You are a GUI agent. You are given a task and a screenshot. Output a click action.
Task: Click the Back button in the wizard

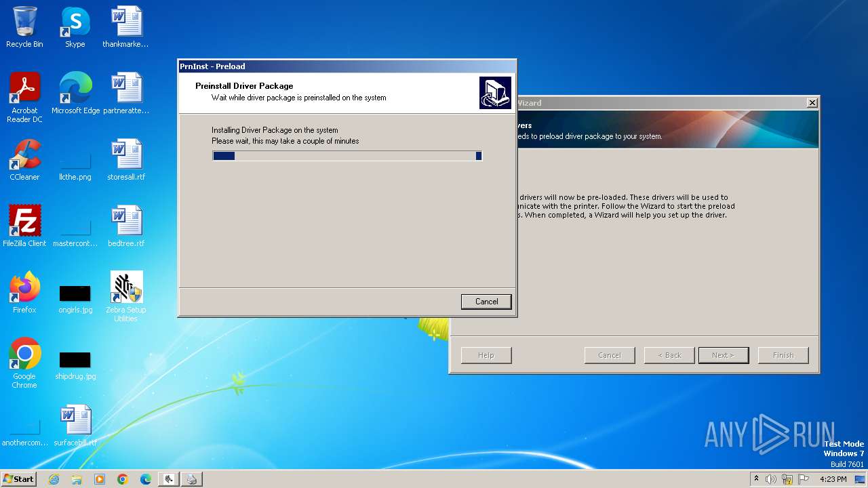669,355
